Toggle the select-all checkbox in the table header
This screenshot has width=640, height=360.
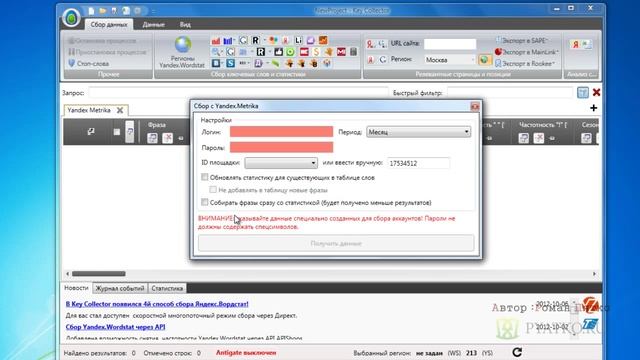coord(117,131)
